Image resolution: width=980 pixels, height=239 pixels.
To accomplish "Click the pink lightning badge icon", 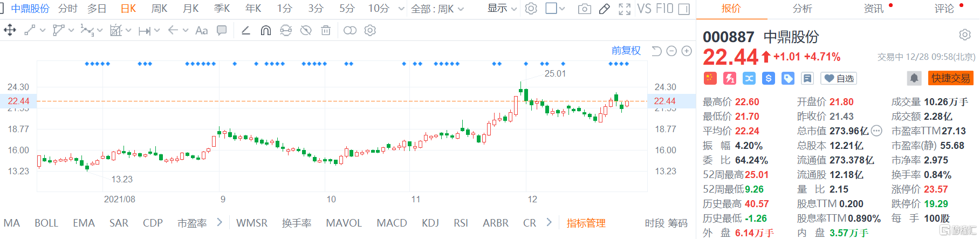I will tap(730, 78).
